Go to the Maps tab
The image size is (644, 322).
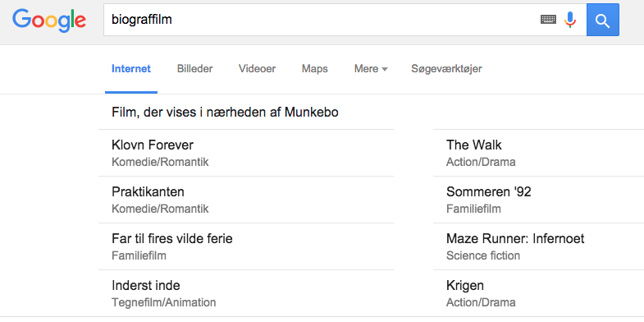314,69
